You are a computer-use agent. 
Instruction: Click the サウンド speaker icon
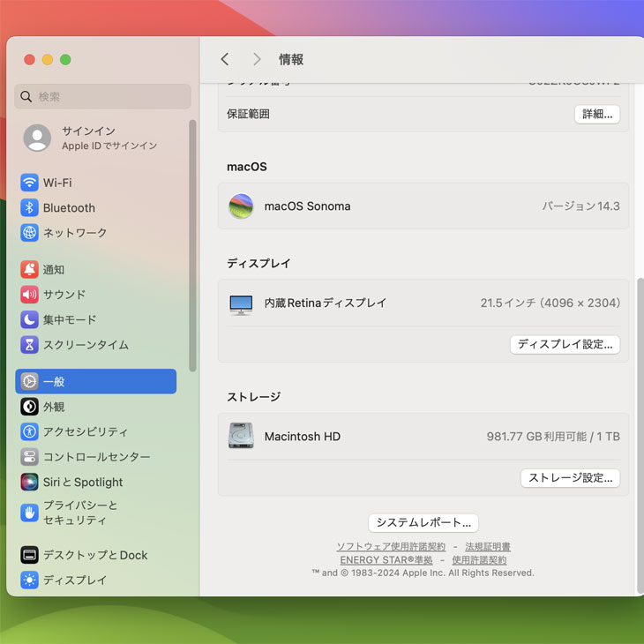coord(30,295)
